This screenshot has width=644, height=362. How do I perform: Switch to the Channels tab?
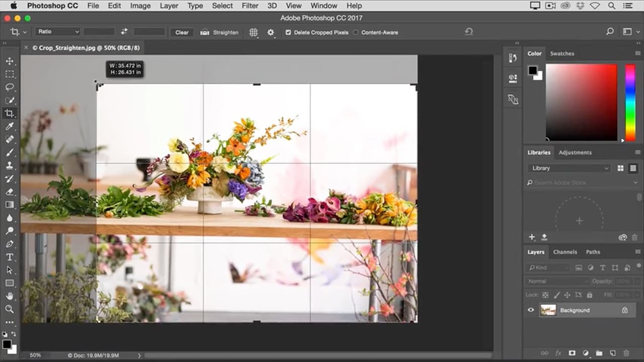565,252
